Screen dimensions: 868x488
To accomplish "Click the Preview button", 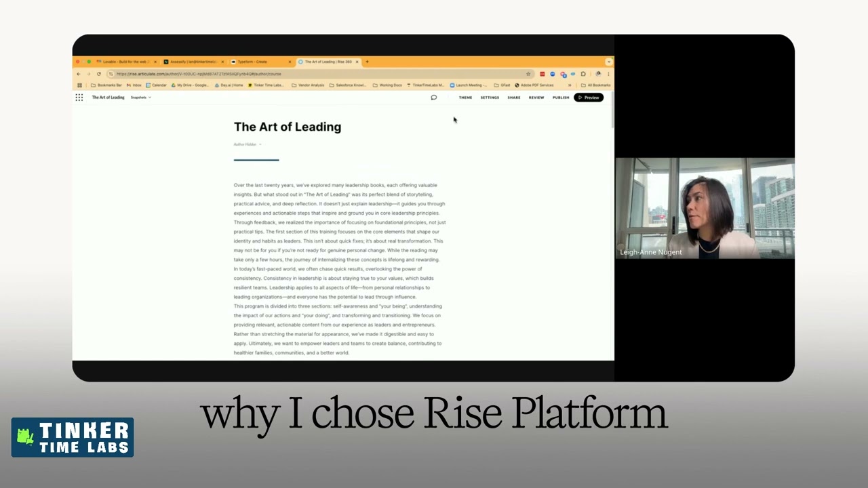I will coord(589,97).
